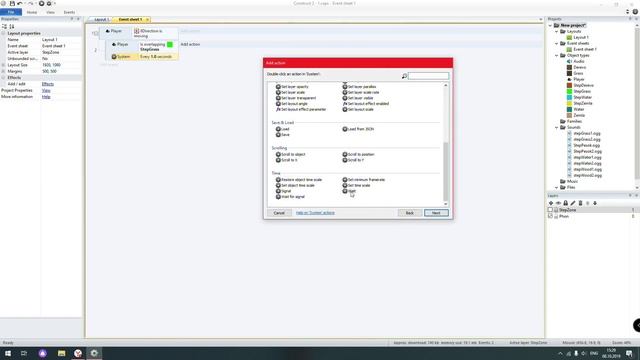Click the System gear icon in event 2

click(x=114, y=57)
